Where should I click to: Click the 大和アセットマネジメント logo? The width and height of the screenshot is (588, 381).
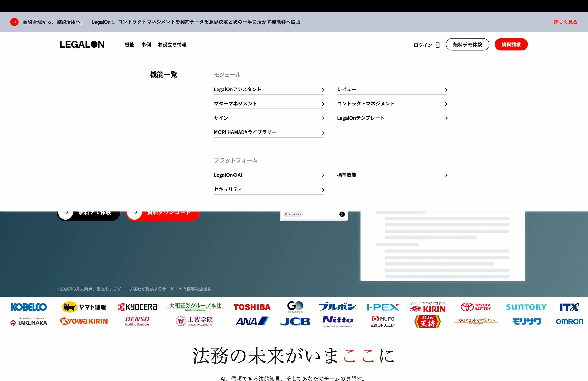pyautogui.click(x=476, y=321)
